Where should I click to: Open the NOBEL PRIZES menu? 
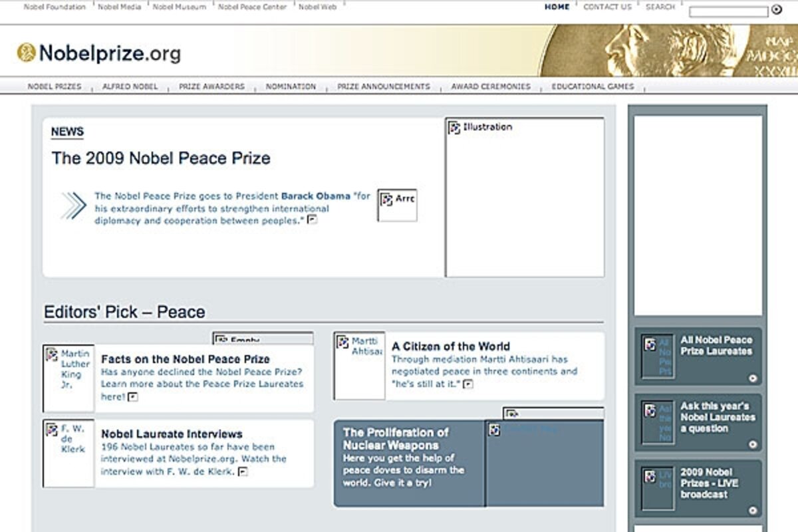pos(55,86)
